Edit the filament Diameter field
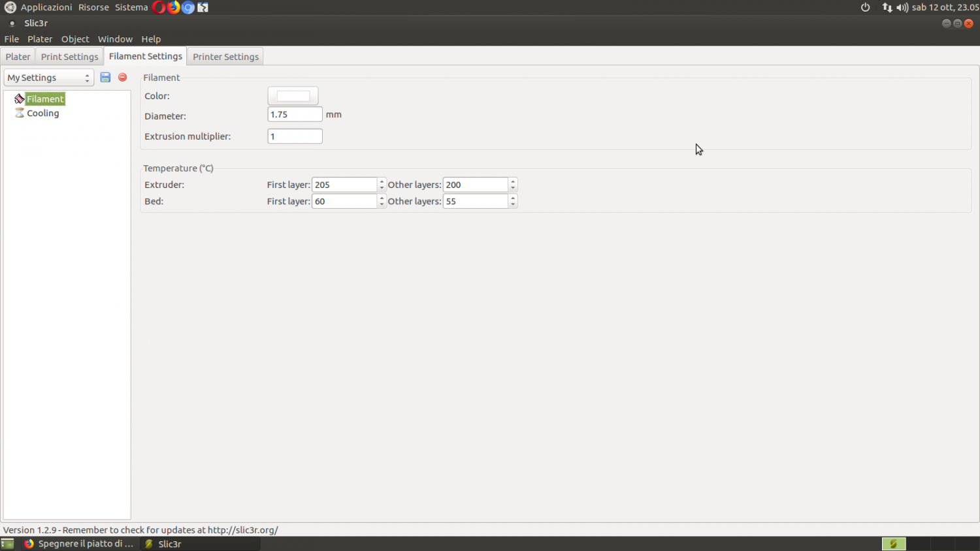The width and height of the screenshot is (980, 551). pyautogui.click(x=295, y=114)
